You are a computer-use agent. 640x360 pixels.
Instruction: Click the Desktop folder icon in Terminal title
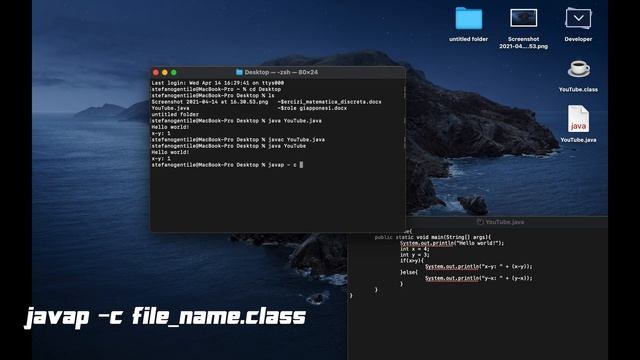point(240,72)
